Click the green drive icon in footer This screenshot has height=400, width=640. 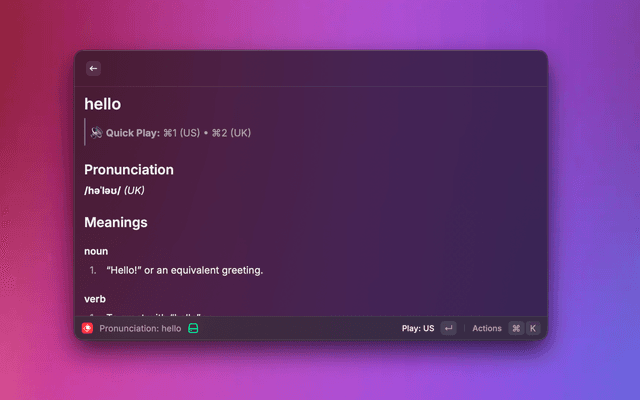click(194, 328)
